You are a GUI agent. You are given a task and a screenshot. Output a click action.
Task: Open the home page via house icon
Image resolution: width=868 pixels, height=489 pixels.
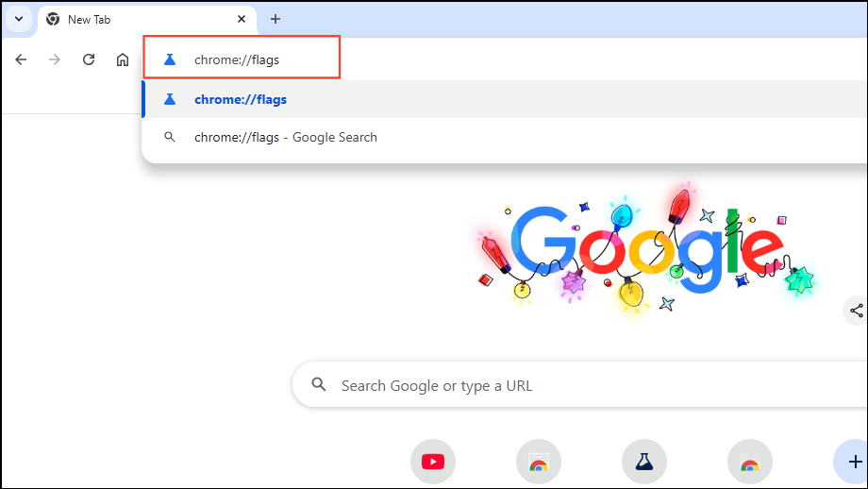coord(123,59)
